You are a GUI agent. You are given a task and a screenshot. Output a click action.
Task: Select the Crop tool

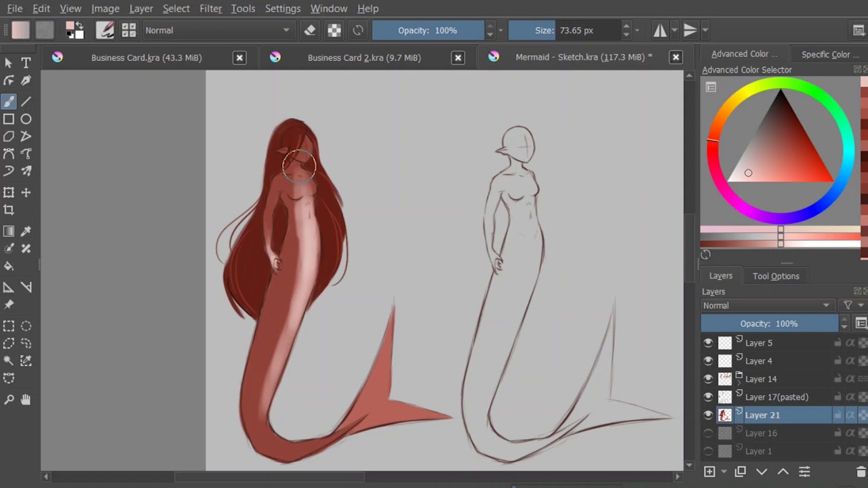(9, 210)
